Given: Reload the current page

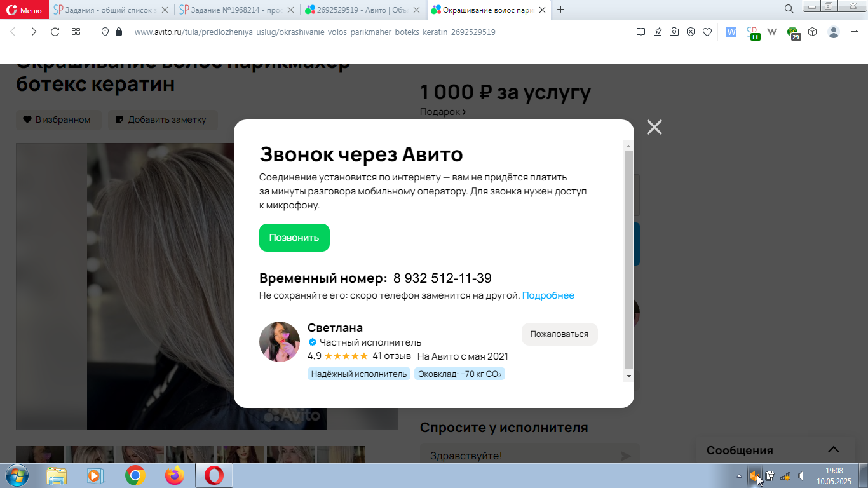Looking at the screenshot, I should click(55, 32).
